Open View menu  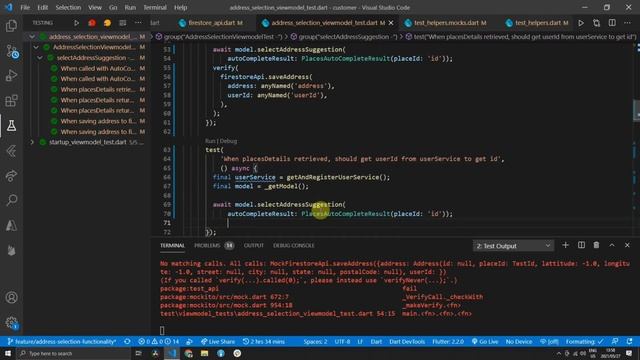[x=95, y=7]
